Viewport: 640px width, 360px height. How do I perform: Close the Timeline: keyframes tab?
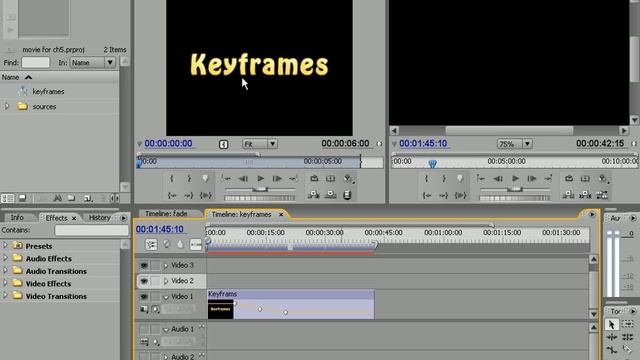[281, 214]
